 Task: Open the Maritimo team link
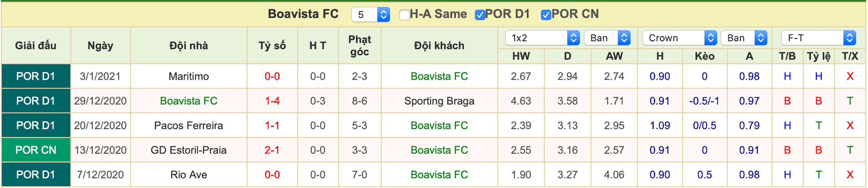tap(189, 76)
